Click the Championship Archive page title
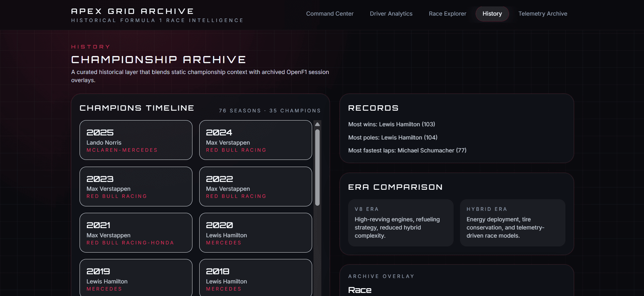 coord(158,60)
